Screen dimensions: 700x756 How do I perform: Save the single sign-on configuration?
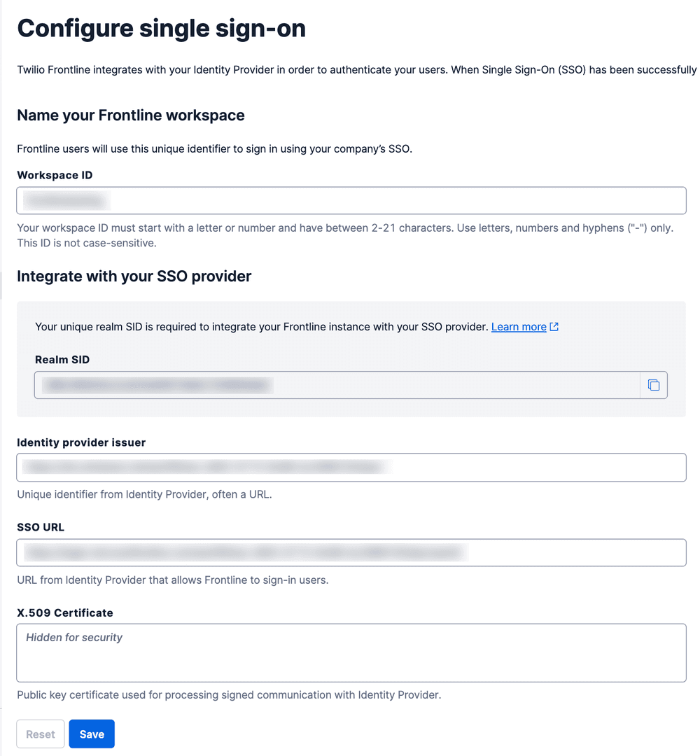tap(92, 734)
